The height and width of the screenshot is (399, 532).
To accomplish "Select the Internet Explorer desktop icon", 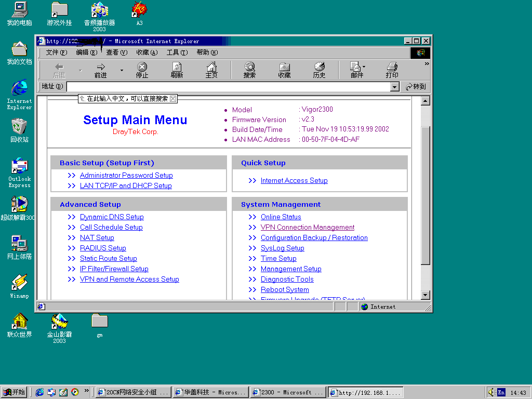I will click(x=19, y=95).
